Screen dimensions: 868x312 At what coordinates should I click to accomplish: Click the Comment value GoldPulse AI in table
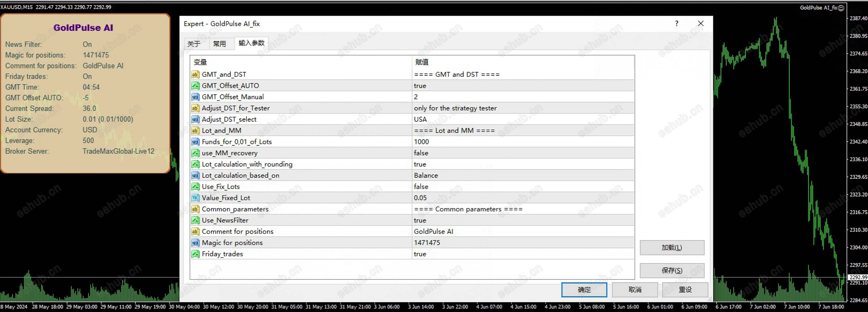[x=434, y=231]
